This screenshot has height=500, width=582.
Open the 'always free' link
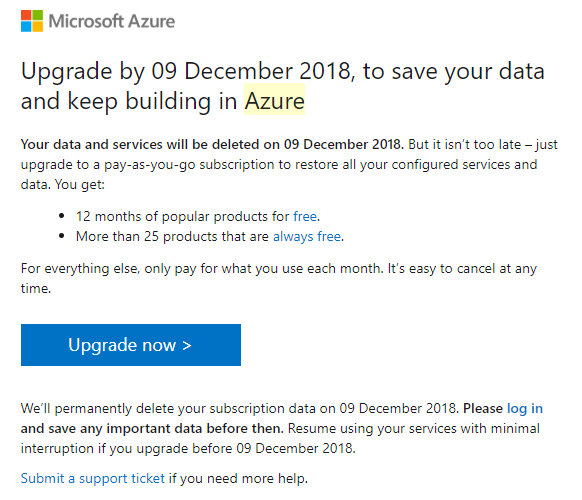307,236
